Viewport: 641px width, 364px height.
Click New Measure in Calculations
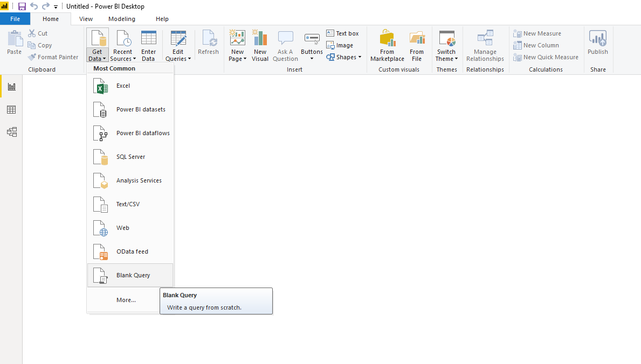click(x=537, y=33)
